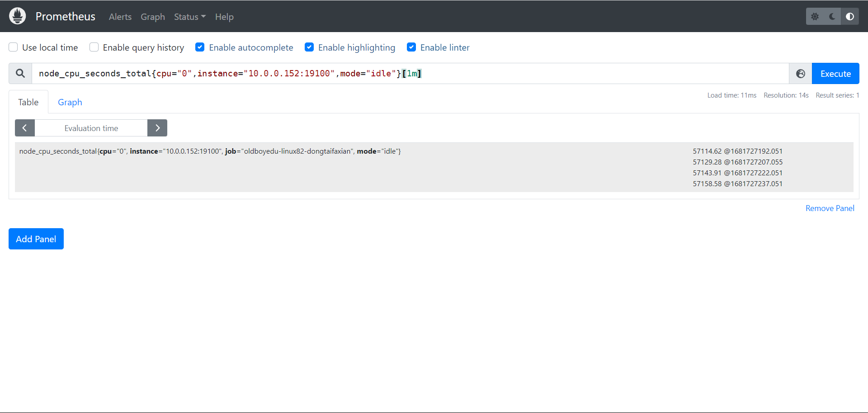Run the query with Execute button
Image resolution: width=868 pixels, height=413 pixels.
pos(835,74)
